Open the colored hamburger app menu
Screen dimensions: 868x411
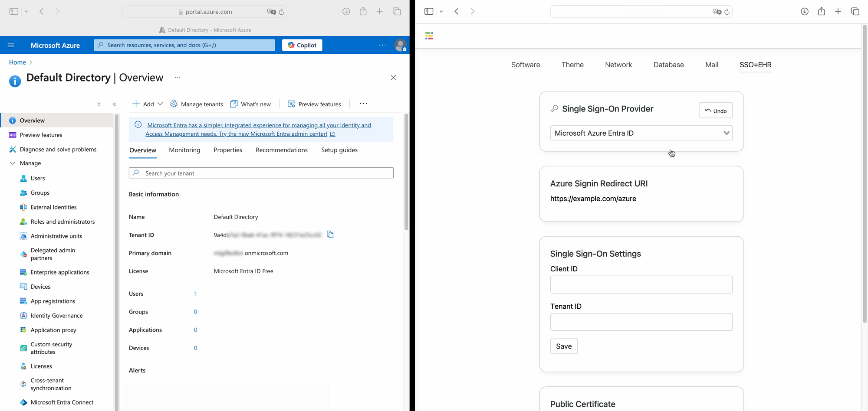429,36
